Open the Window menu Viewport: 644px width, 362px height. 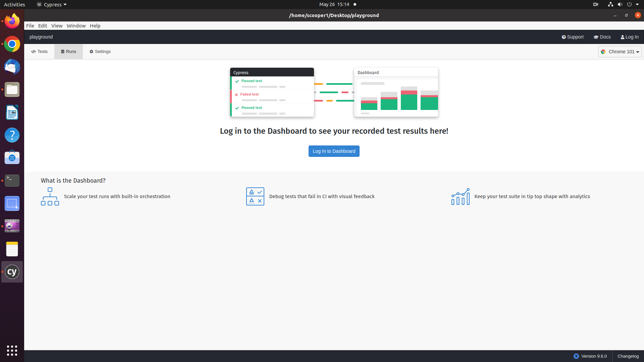(76, 26)
